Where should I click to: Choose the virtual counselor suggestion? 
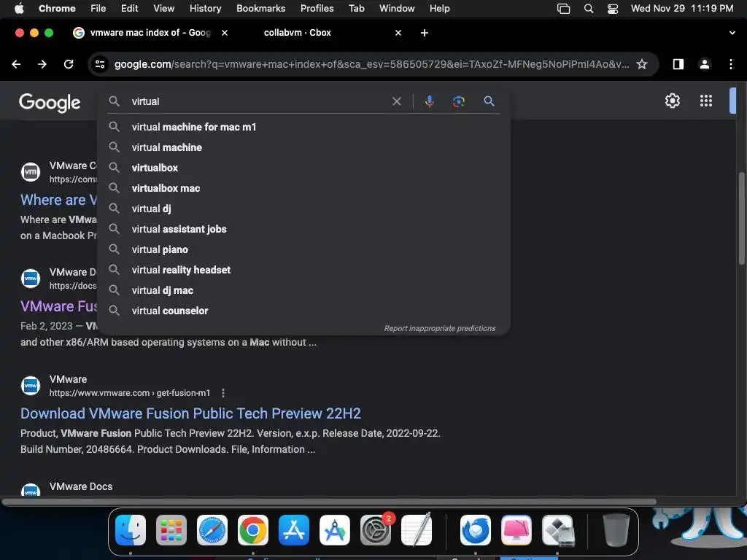304,311
